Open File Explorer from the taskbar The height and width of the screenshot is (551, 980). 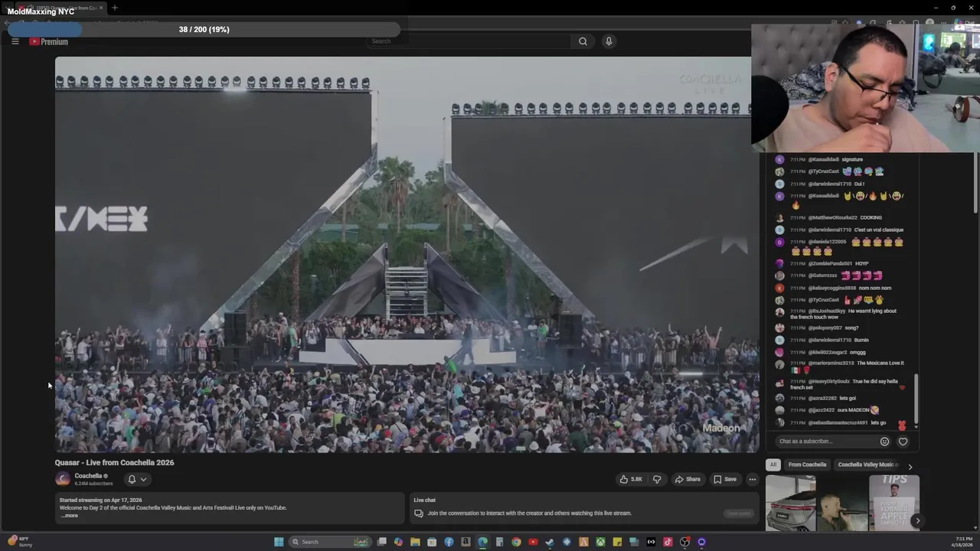[x=415, y=542]
